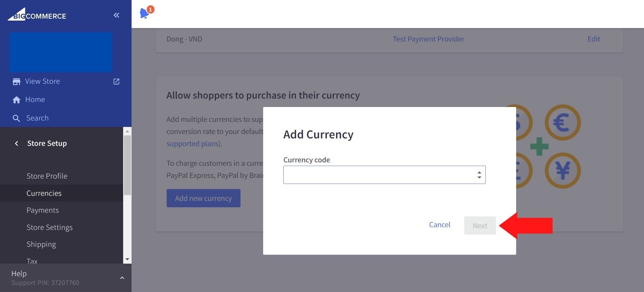Cancel the Add Currency dialog

(x=440, y=225)
